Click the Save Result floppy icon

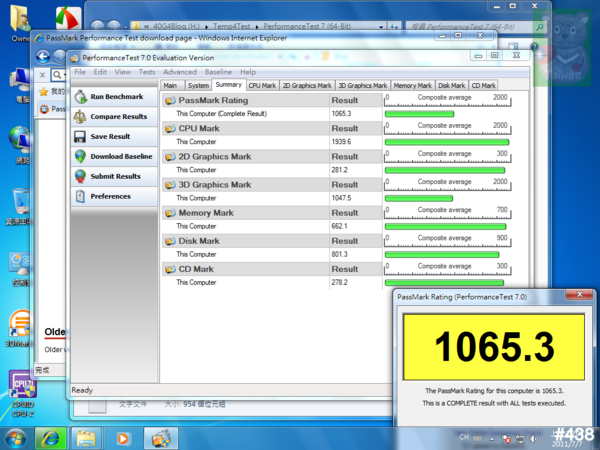coord(80,137)
